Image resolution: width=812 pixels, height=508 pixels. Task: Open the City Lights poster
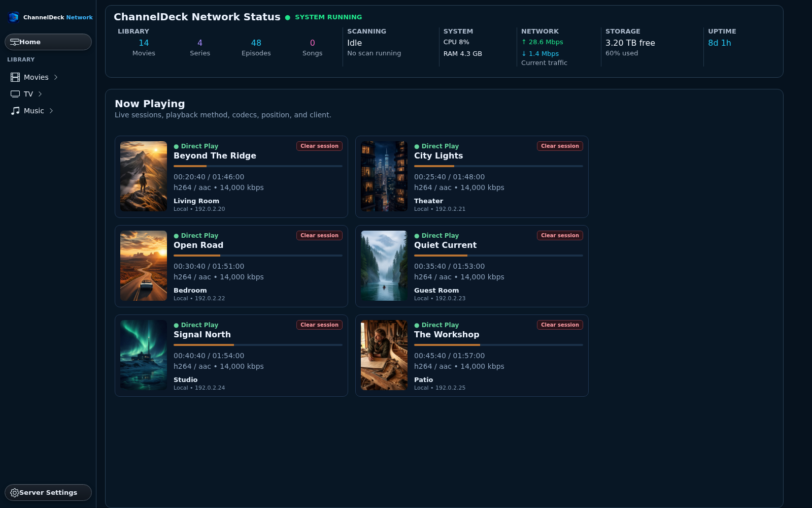[384, 176]
